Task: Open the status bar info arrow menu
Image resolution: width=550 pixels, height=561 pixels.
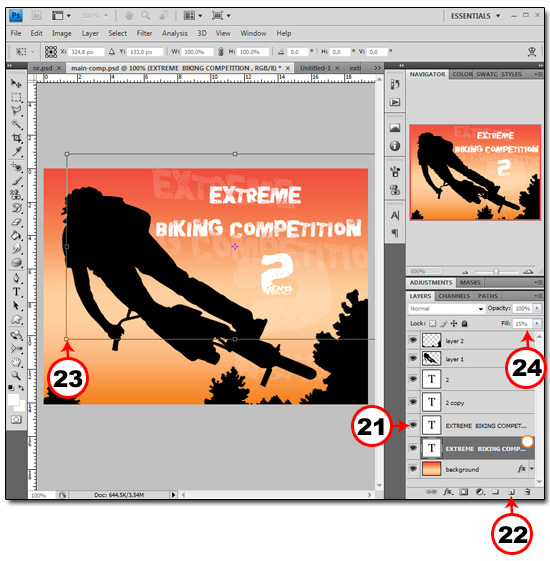Action: [x=173, y=495]
